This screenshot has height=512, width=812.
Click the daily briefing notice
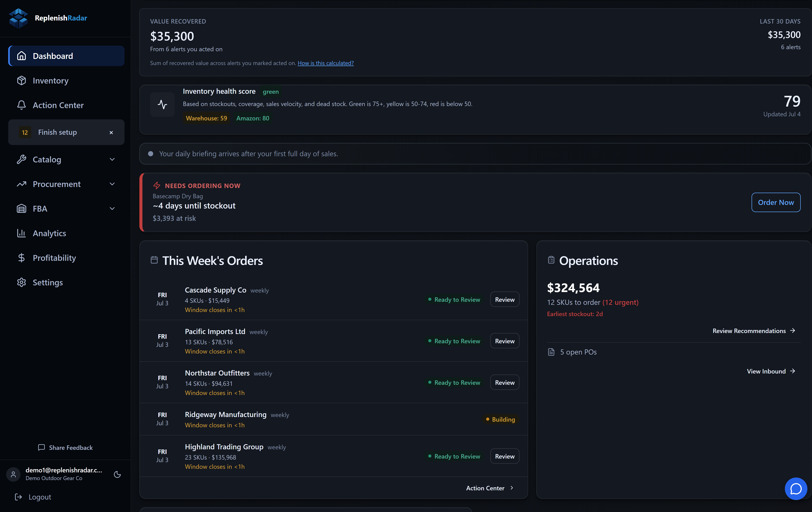[x=475, y=154]
